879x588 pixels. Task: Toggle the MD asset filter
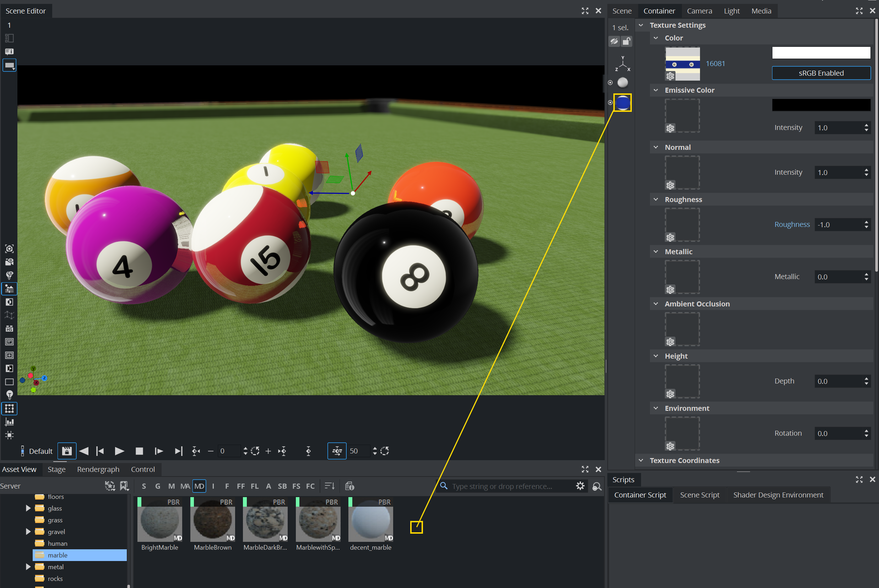point(199,486)
